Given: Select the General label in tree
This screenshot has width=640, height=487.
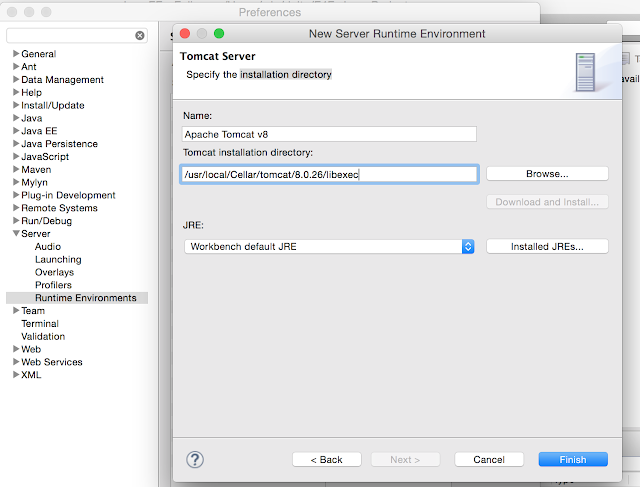Looking at the screenshot, I should coord(39,53).
